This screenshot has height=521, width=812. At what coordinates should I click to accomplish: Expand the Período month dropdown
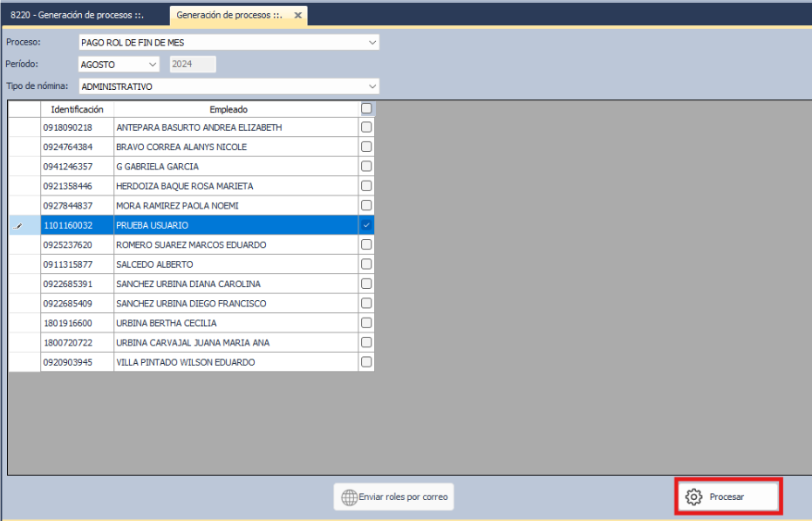[153, 65]
